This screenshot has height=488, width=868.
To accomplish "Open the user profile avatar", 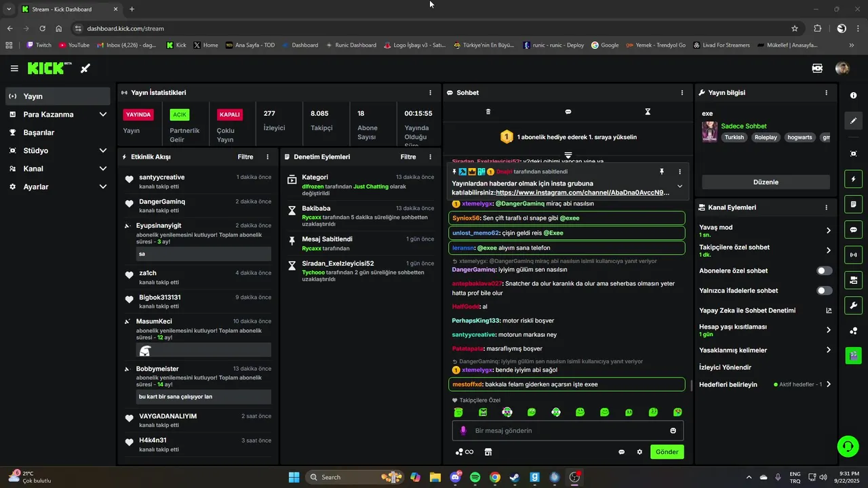I will pos(842,68).
